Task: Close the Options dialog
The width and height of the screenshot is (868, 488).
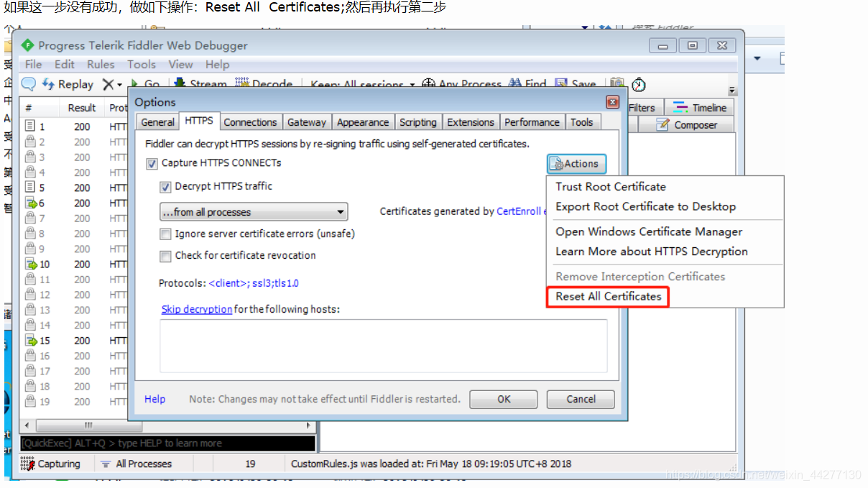Action: (x=612, y=102)
